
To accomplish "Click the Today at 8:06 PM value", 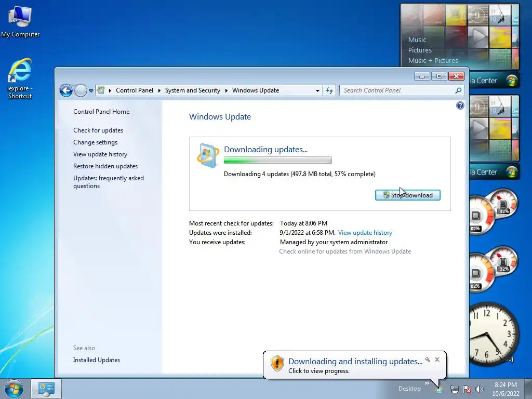I will click(303, 223).
